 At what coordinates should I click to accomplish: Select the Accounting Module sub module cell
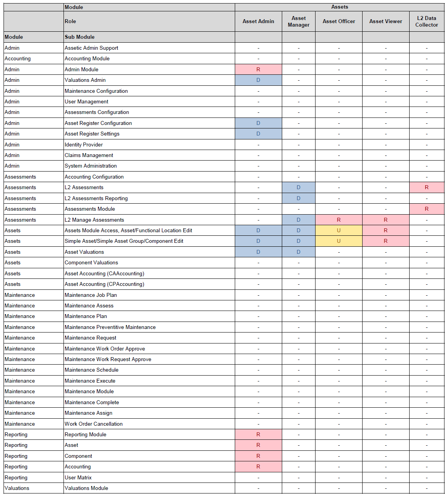click(149, 58)
